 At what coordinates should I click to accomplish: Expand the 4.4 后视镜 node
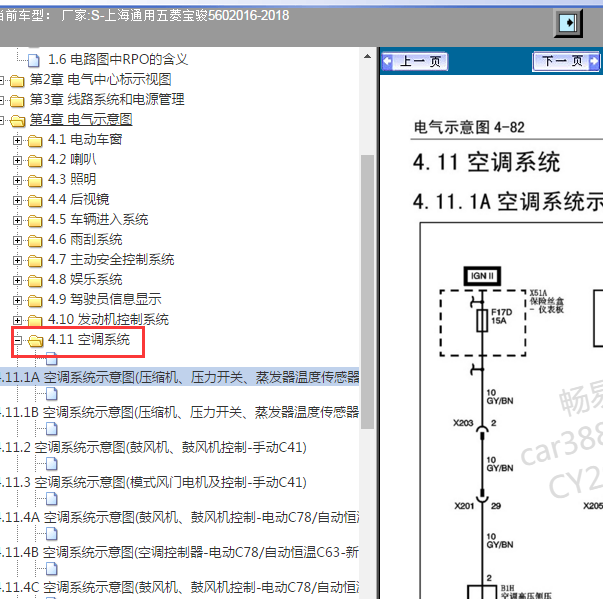pos(17,200)
